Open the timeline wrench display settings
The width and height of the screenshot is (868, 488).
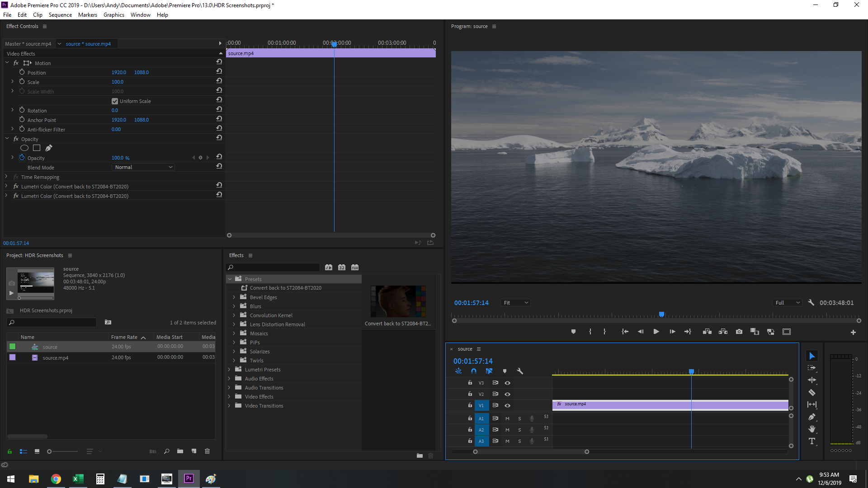tap(520, 371)
